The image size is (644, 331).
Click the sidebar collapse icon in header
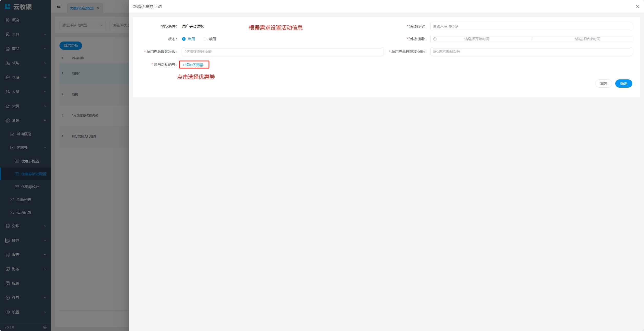coord(59,6)
